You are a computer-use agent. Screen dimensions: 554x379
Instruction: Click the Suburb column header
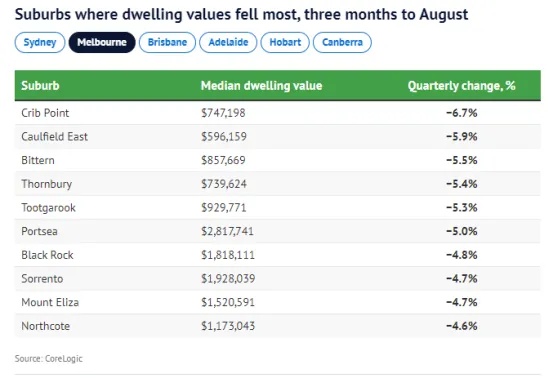click(40, 85)
